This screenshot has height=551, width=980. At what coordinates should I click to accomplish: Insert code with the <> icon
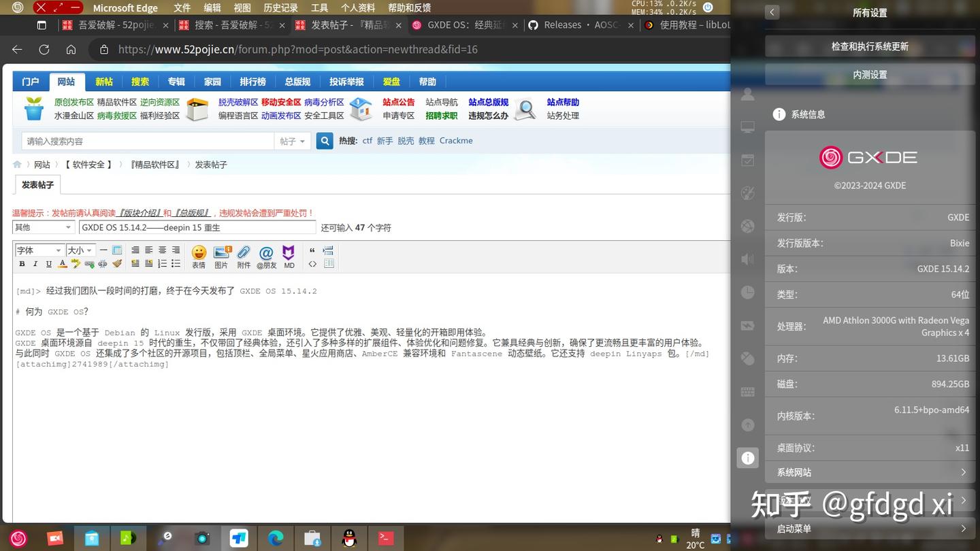coord(312,264)
